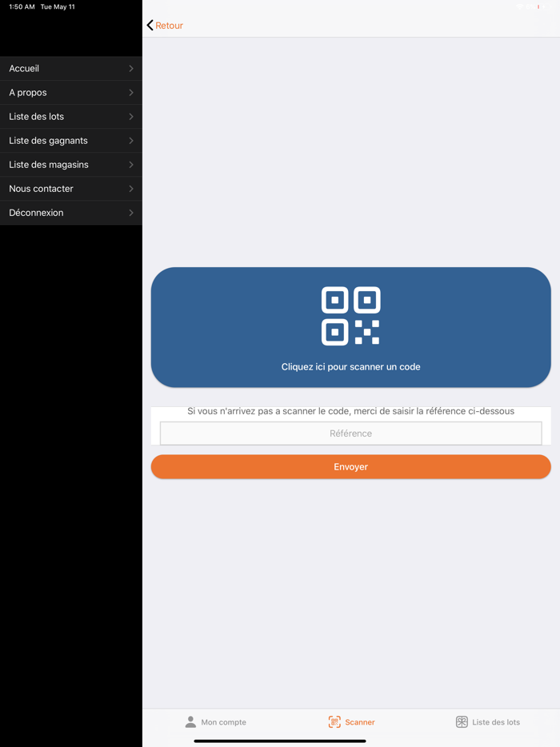Click the 'Si vous n'arrivez pas a scanner' instruction text
The width and height of the screenshot is (560, 747).
click(350, 411)
